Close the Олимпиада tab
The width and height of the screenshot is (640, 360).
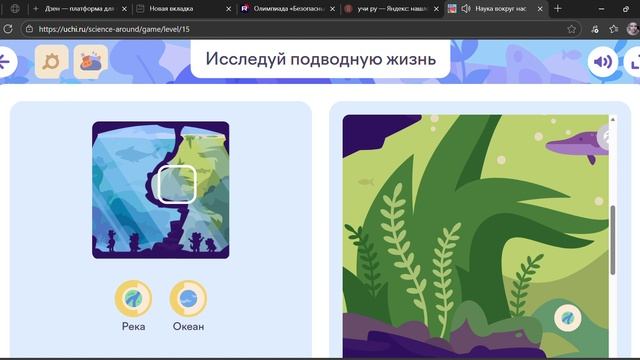tap(333, 9)
